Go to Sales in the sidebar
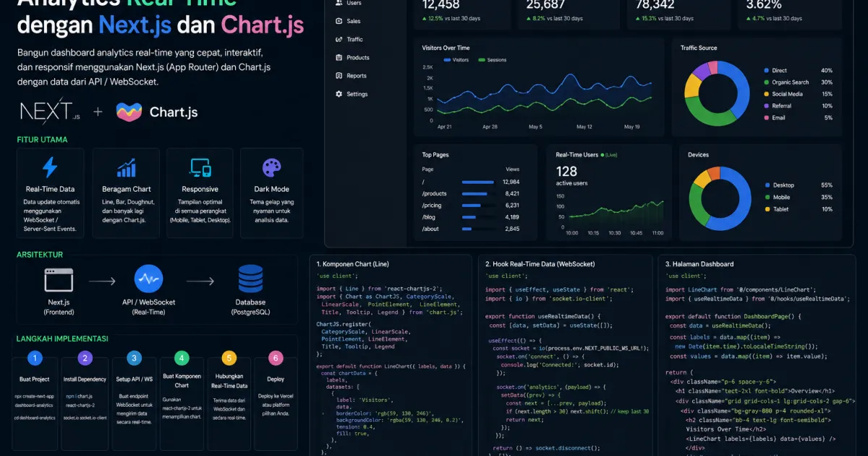Viewport: 868px width, 456px height. (x=354, y=21)
